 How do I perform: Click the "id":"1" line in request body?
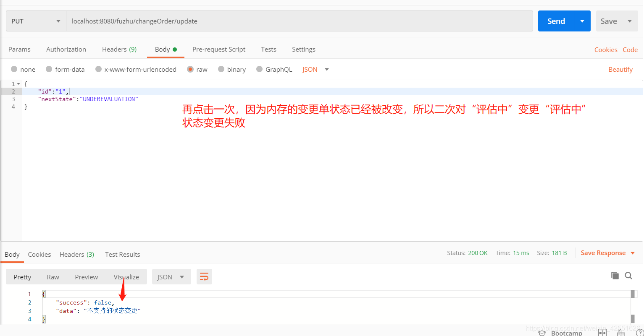tap(53, 91)
